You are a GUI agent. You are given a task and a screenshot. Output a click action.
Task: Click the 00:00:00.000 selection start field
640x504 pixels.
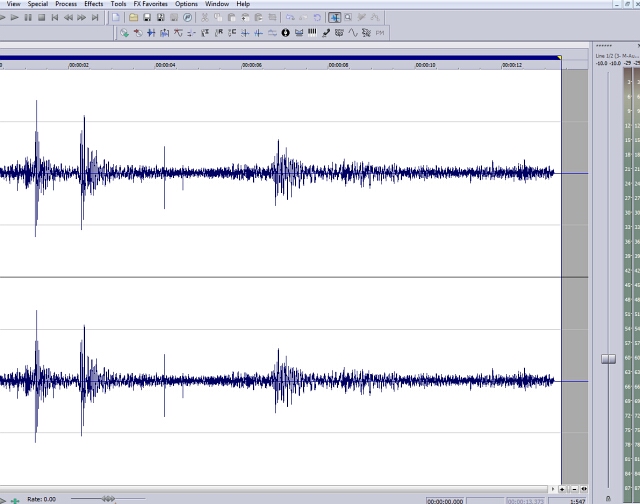pyautogui.click(x=445, y=501)
